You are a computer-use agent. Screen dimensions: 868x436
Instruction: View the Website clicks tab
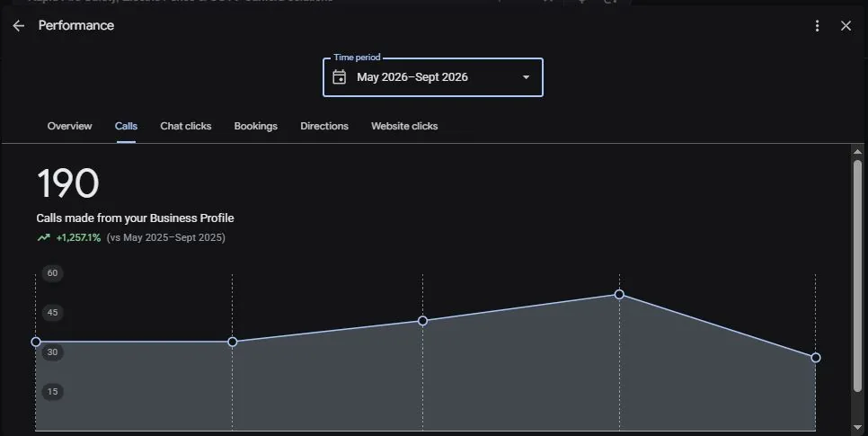(x=404, y=127)
